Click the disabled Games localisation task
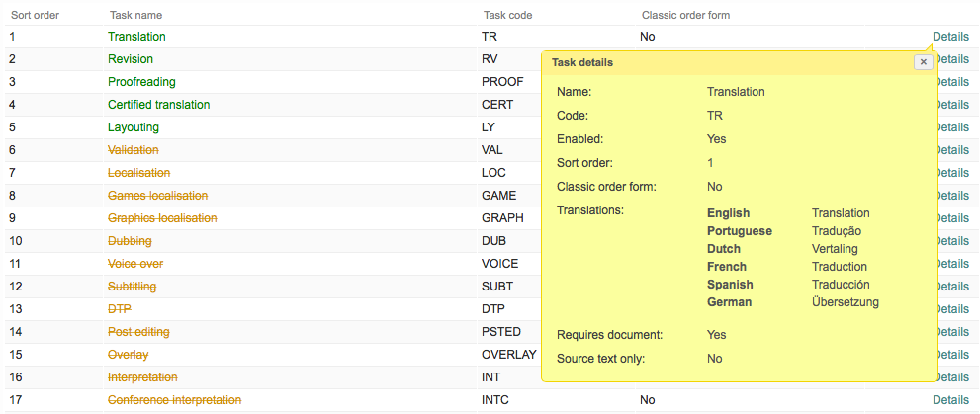980x414 pixels. coord(157,196)
